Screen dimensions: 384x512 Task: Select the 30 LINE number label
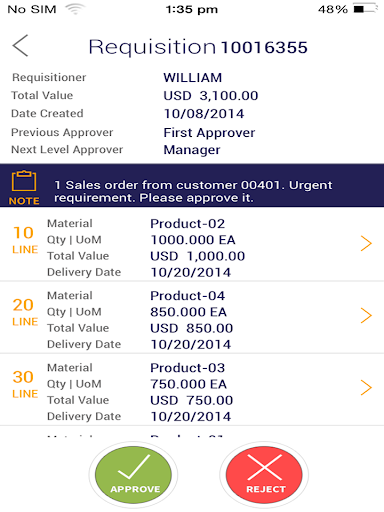click(x=25, y=384)
